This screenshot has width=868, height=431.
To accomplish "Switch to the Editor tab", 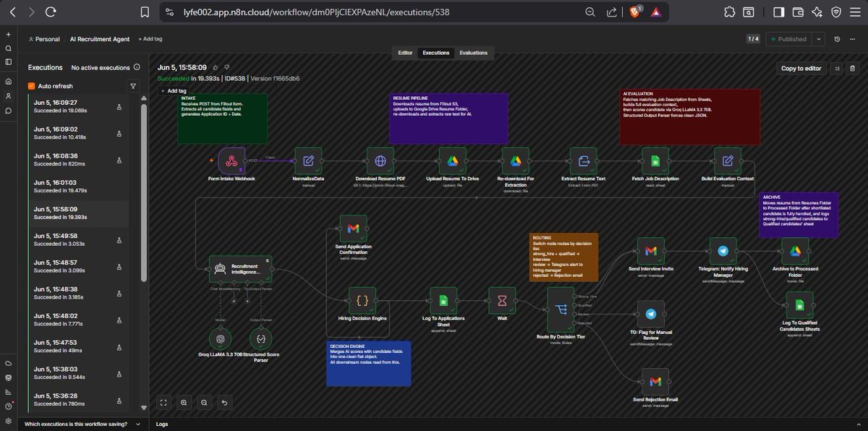I will tap(405, 53).
